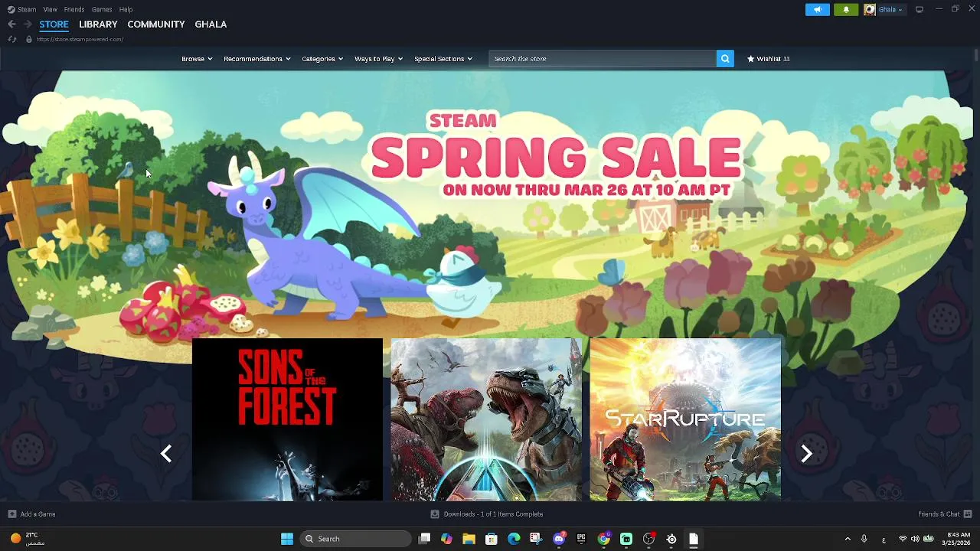Show next featured games with right arrow
This screenshot has height=551, width=980.
(806, 454)
